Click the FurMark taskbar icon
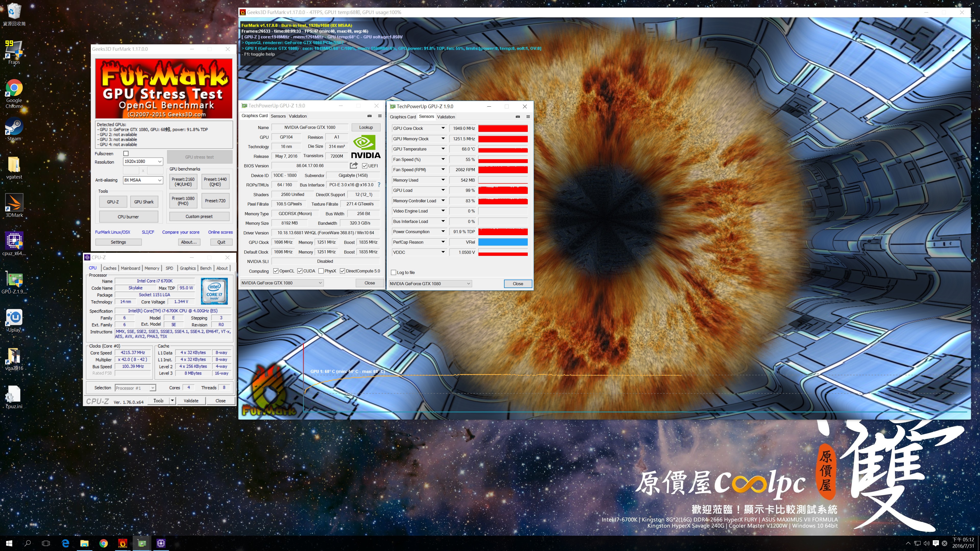 tap(122, 543)
